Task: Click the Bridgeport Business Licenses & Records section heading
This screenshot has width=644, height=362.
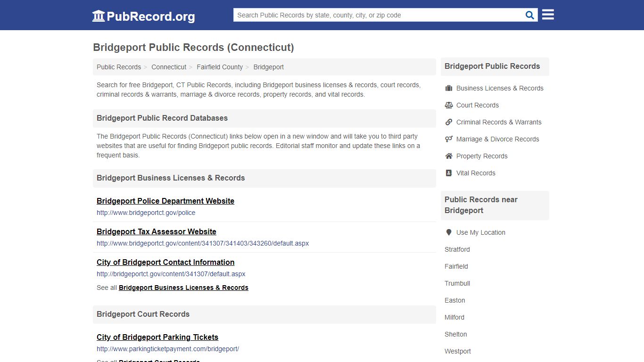Action: 171,178
